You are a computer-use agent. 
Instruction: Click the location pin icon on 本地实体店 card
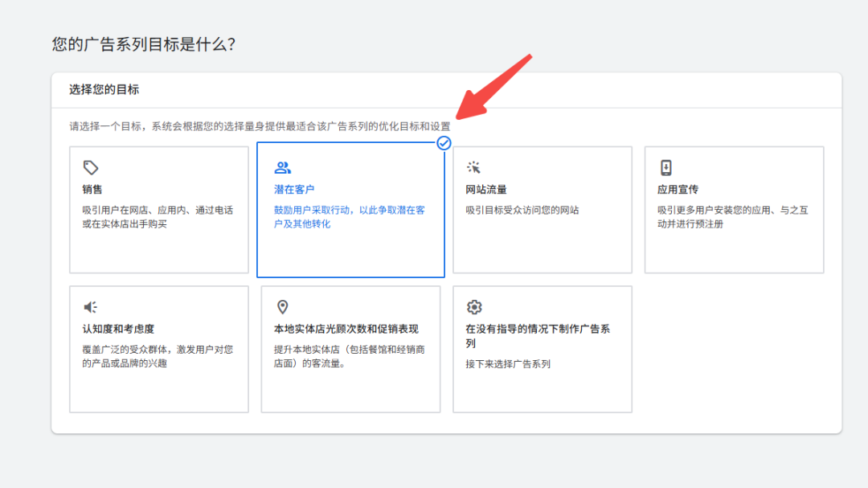pyautogui.click(x=281, y=306)
